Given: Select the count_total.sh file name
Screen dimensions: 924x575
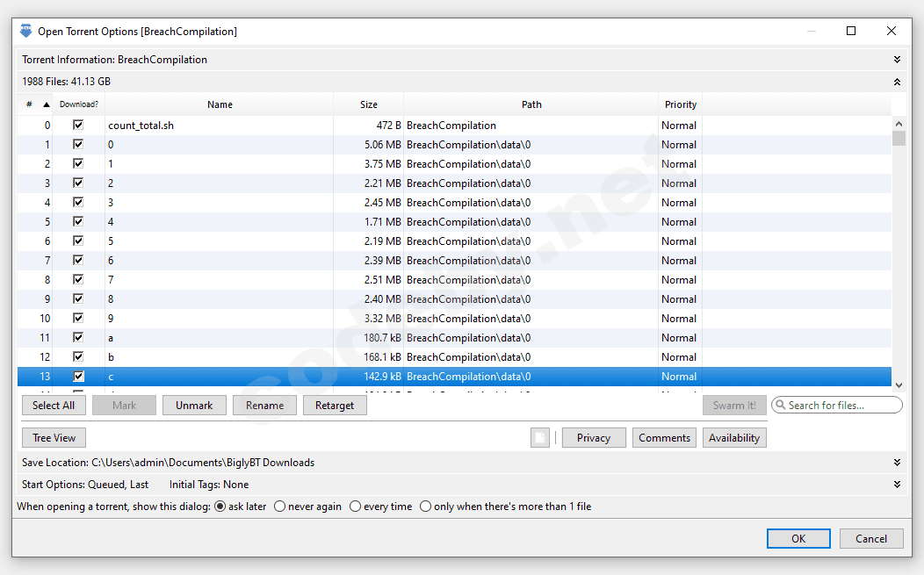Looking at the screenshot, I should (141, 126).
